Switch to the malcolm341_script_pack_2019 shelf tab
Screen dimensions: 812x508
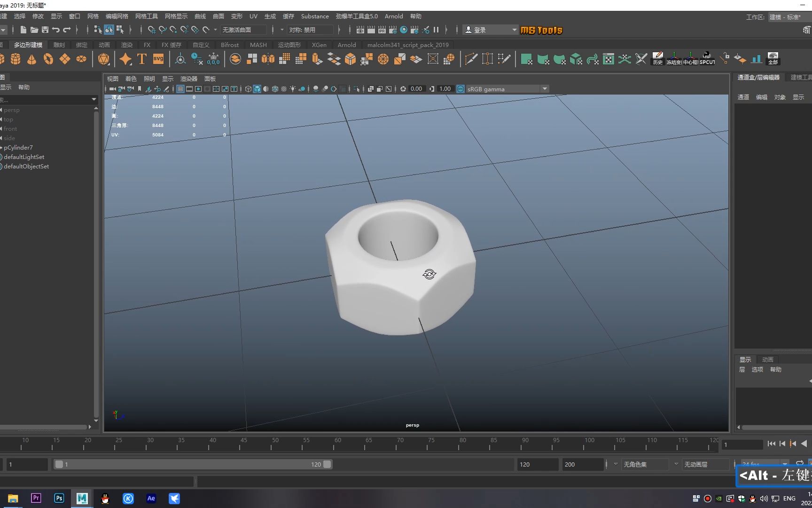408,45
